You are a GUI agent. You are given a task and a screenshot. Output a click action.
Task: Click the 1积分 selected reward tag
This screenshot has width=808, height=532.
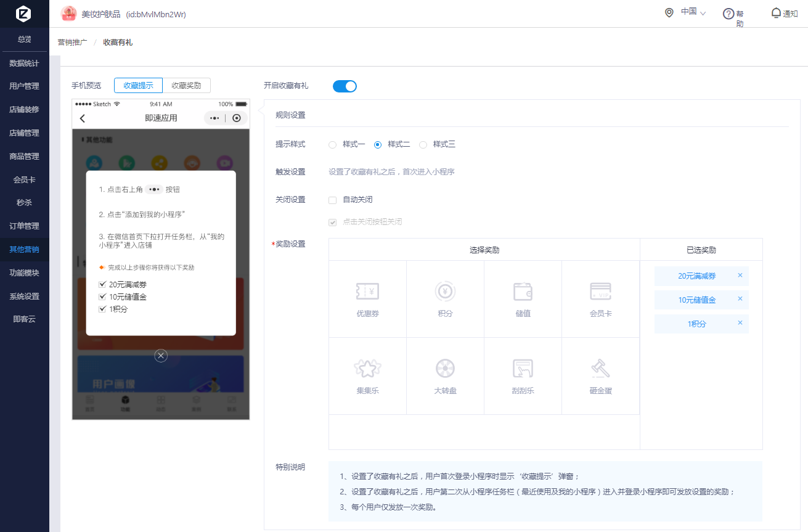(701, 324)
